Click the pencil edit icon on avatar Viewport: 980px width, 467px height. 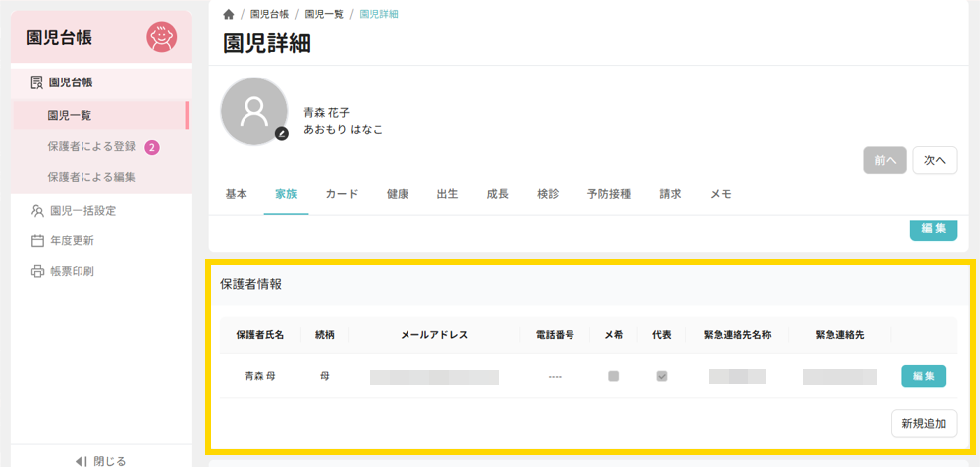pos(282,133)
